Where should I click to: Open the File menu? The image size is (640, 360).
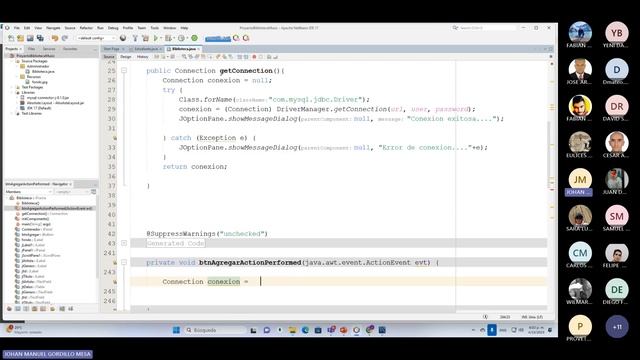(17, 28)
